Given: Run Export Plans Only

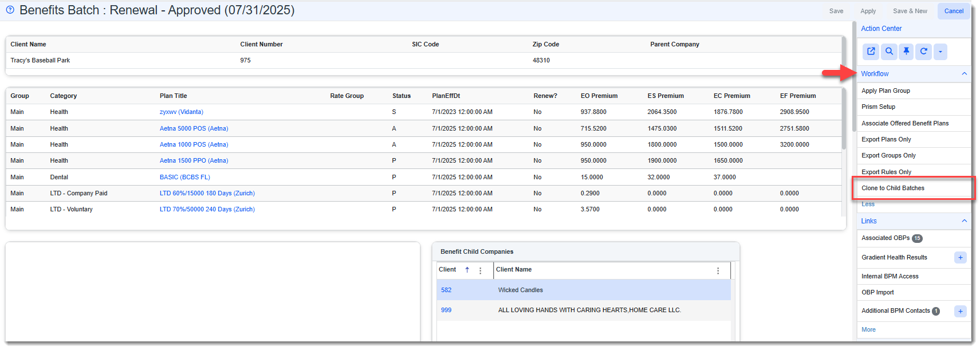Looking at the screenshot, I should tap(886, 140).
